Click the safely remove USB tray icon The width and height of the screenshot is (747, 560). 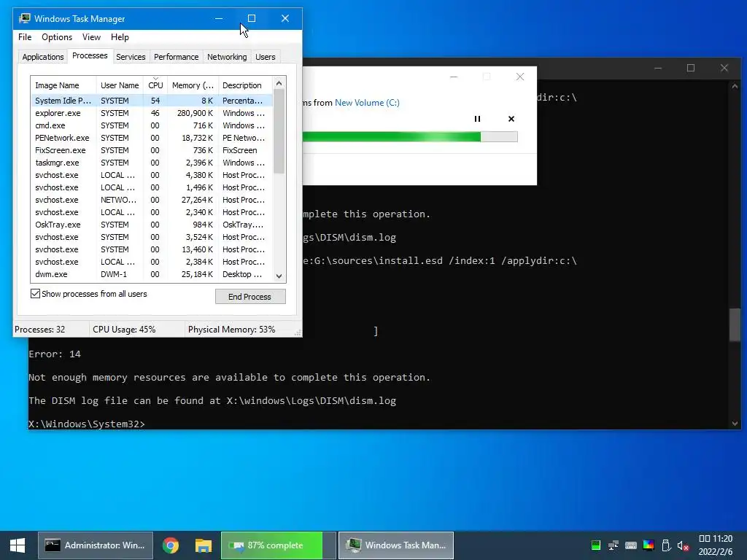pos(666,545)
